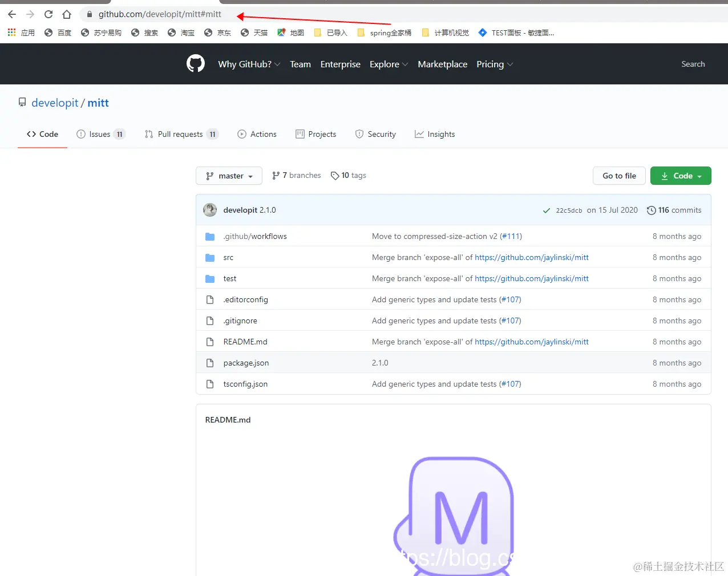Switch to the Pull requests tab
728x576 pixels.
181,134
